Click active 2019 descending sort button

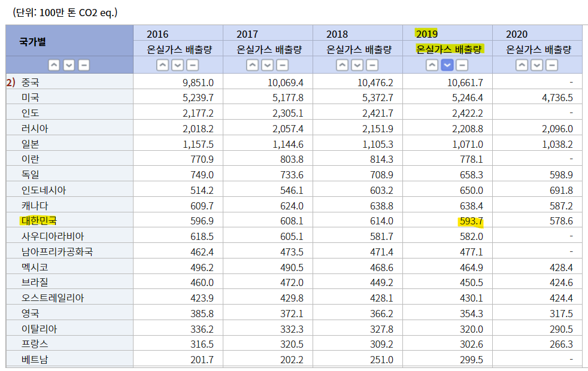pos(447,65)
